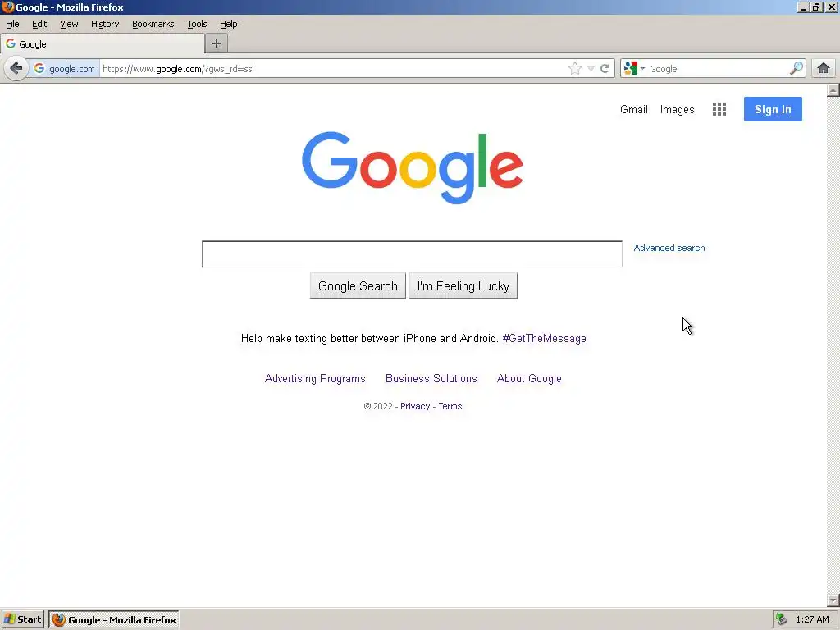The height and width of the screenshot is (630, 840).
Task: Click the I'm Feeling Lucky button
Action: click(463, 286)
